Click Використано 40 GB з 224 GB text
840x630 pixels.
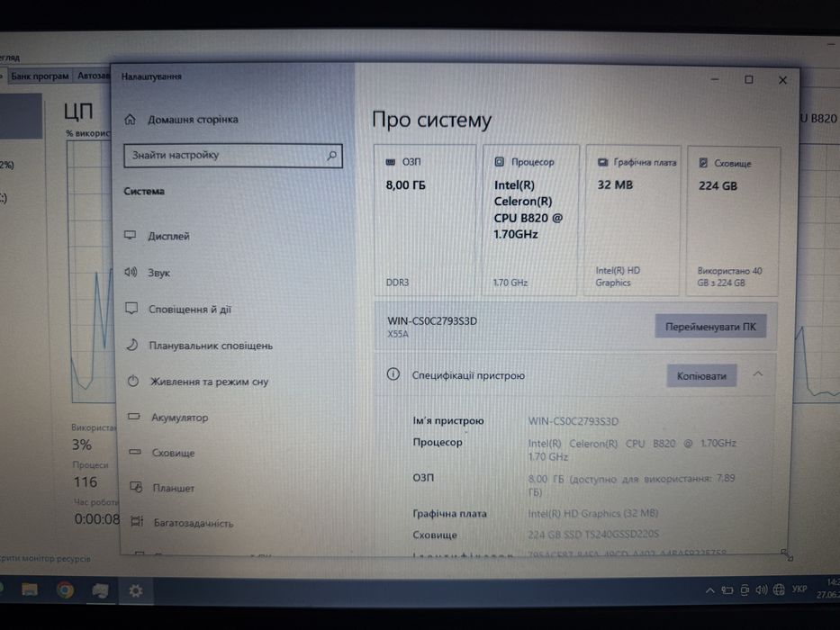point(729,277)
